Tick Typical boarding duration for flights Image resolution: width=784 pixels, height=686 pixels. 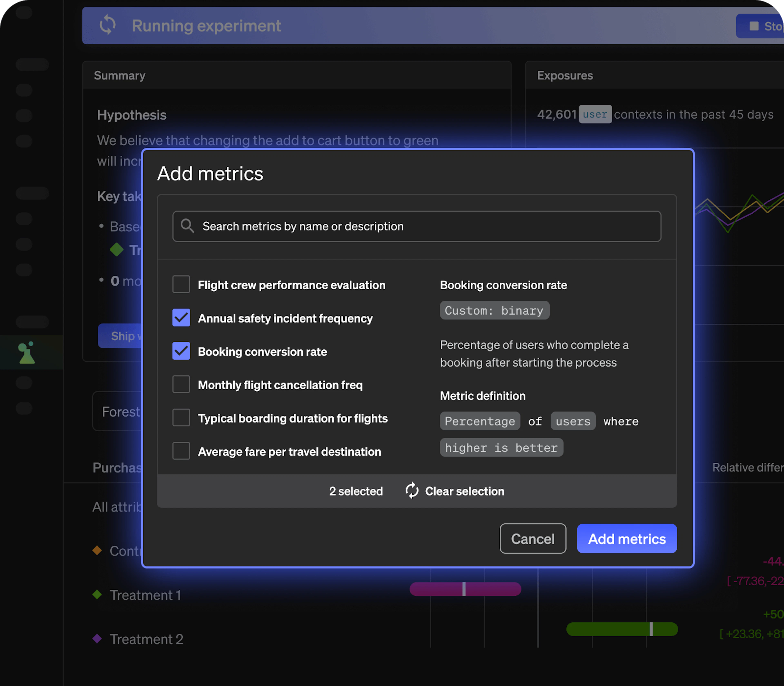point(181,418)
